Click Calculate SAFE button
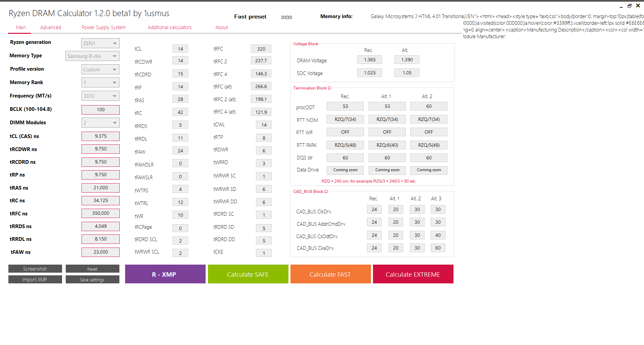644x345 pixels. point(248,274)
